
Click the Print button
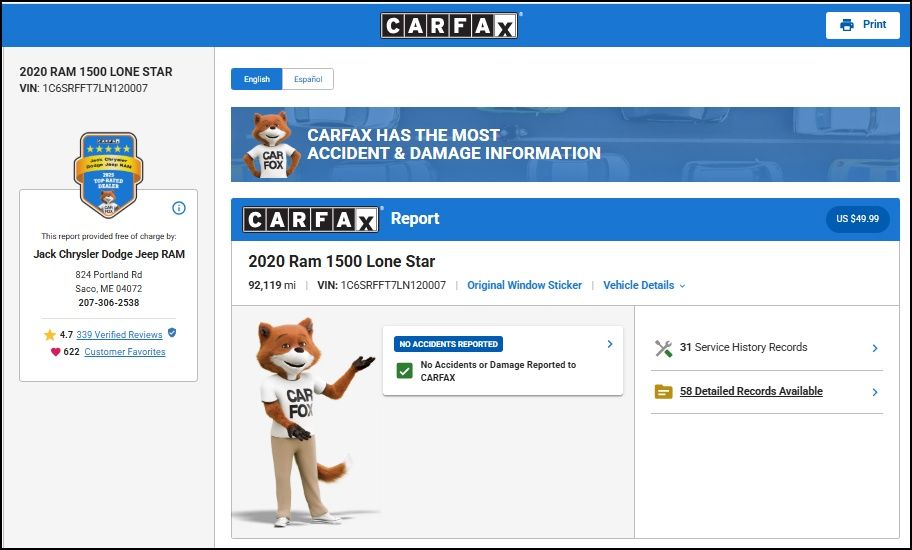click(863, 25)
